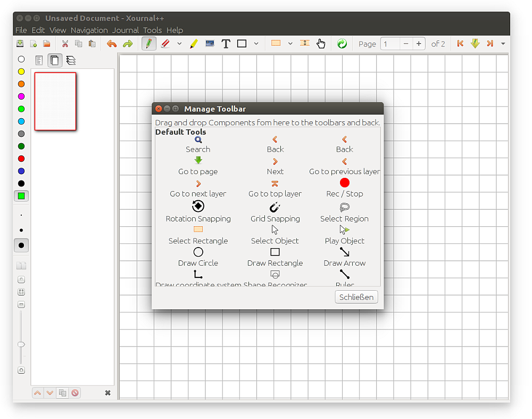Open the toolbar overflow dropdown arrow
The image size is (532, 419).
pos(503,44)
